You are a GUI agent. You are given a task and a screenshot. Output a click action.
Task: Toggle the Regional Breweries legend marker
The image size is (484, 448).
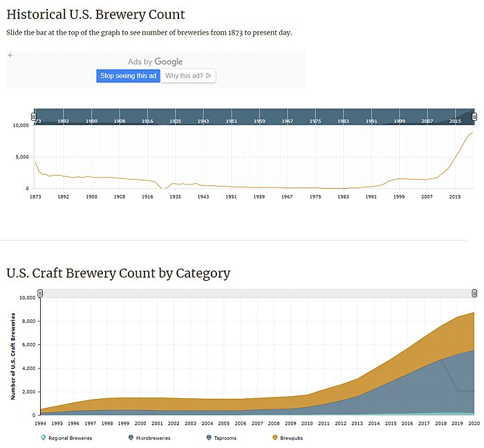point(44,438)
